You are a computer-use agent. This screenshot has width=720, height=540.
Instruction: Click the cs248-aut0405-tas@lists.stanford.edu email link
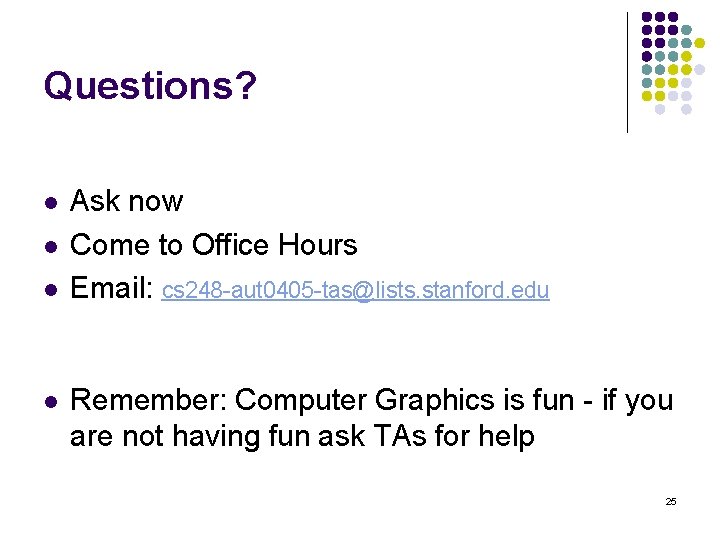click(355, 291)
